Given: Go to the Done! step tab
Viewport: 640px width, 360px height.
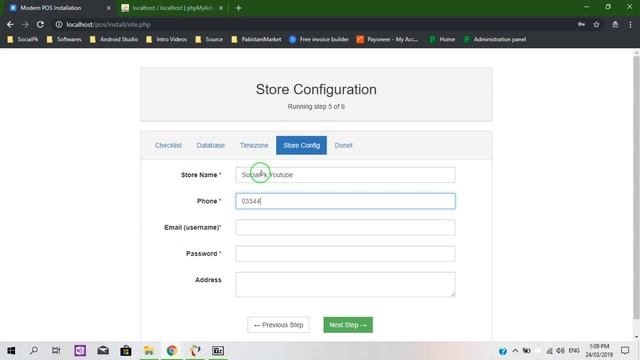Looking at the screenshot, I should pyautogui.click(x=343, y=145).
